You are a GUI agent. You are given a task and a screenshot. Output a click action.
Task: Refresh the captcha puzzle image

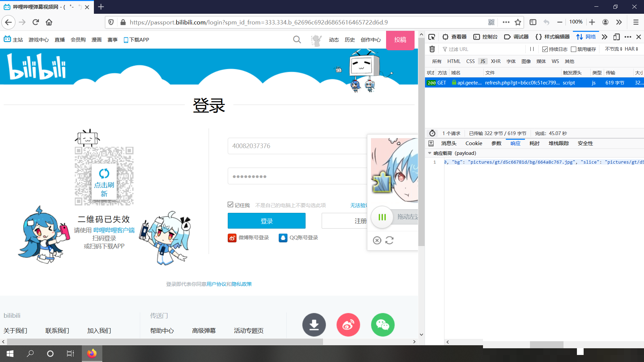(x=389, y=240)
